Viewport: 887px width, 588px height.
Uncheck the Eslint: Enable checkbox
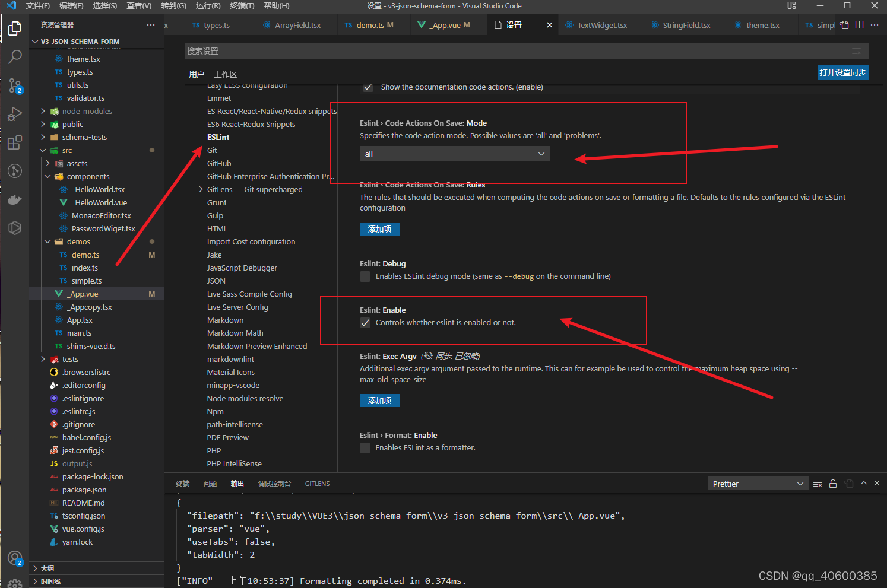click(365, 323)
